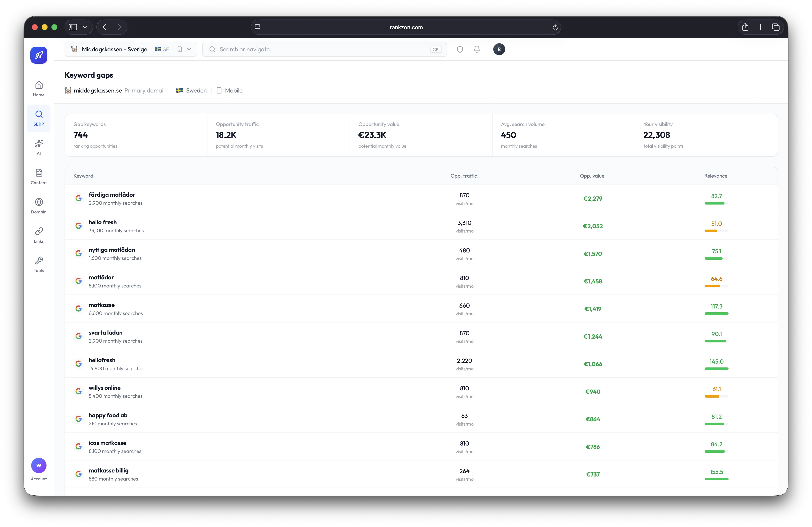Screen dimensions: 812x527
Task: Click the 3,310 visits/mo value
Action: (x=464, y=223)
